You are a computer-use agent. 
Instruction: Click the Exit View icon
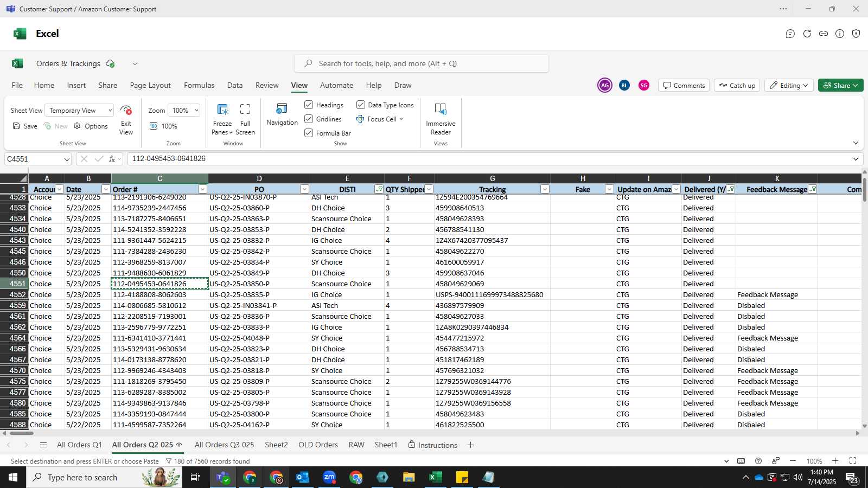pos(126,110)
